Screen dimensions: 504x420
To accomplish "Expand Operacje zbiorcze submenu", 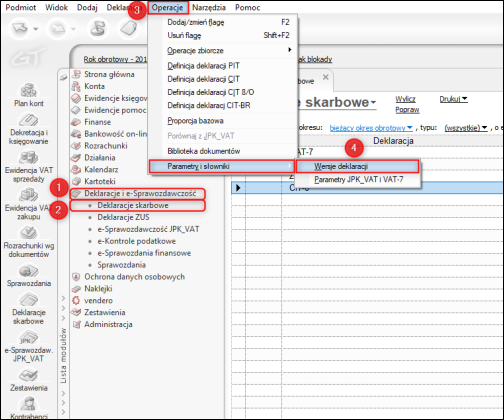I will (222, 51).
